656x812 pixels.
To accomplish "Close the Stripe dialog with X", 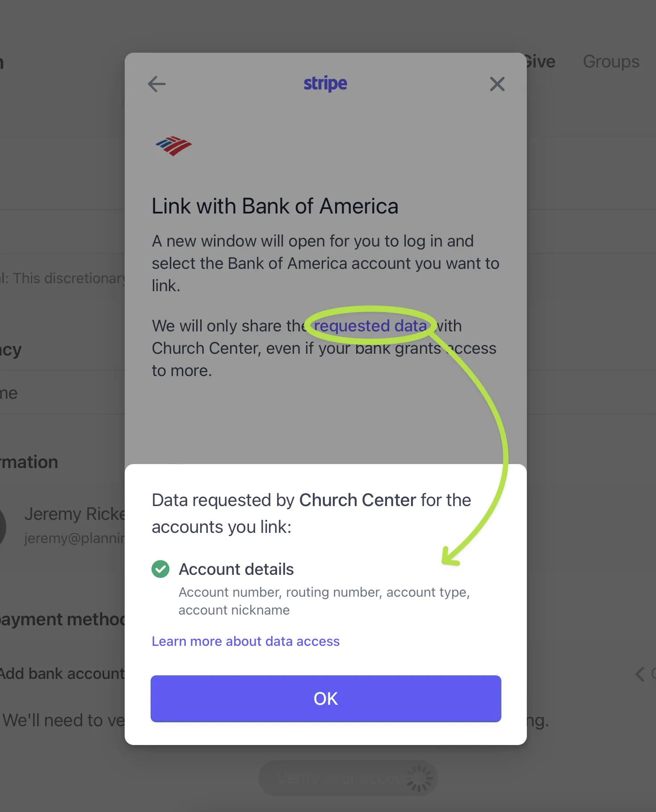I will [x=497, y=84].
